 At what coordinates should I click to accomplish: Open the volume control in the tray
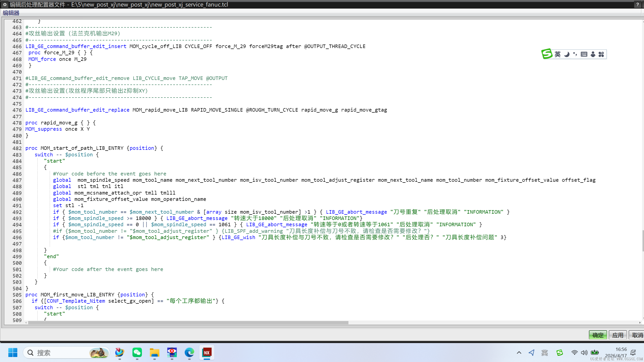(584, 352)
